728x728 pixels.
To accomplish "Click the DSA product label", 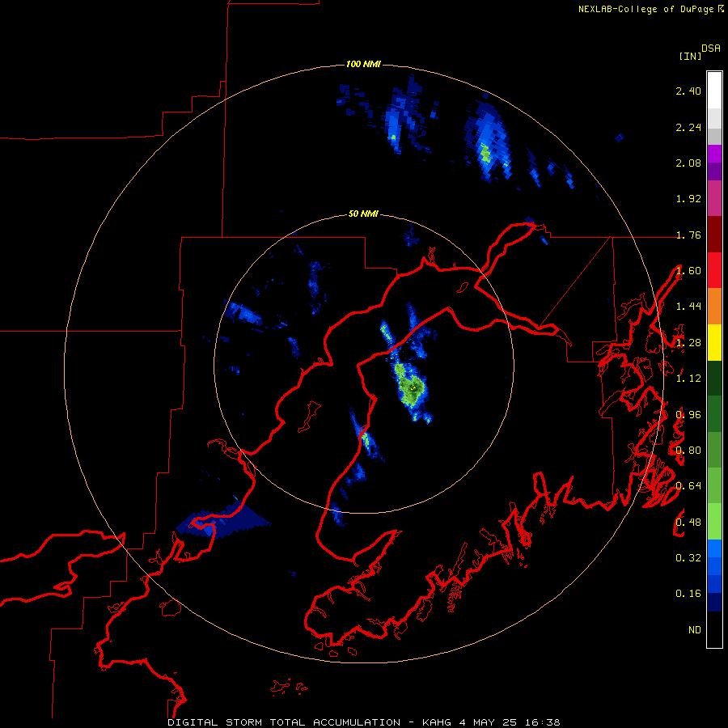I will [x=711, y=48].
